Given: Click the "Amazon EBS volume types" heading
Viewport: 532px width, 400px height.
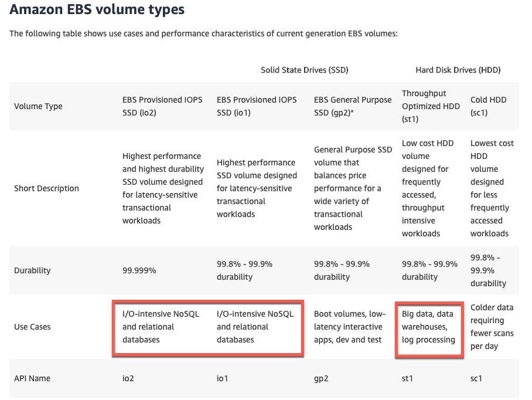Looking at the screenshot, I should tap(97, 10).
